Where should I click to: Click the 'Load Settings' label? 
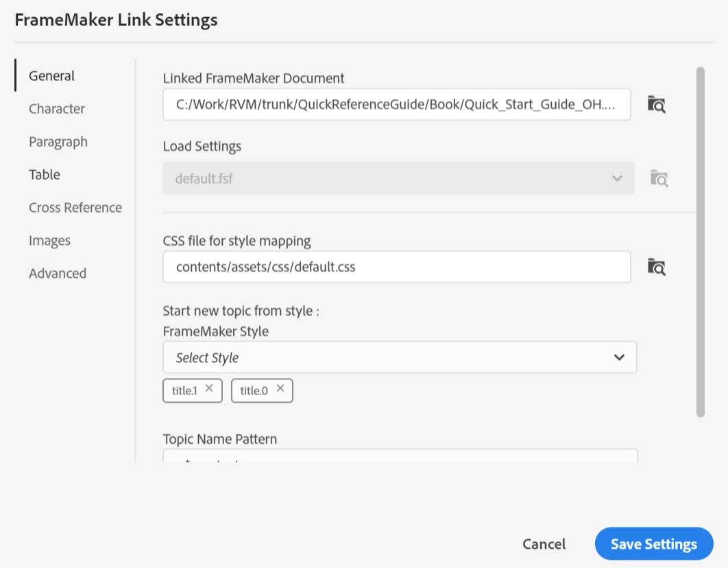(x=202, y=146)
